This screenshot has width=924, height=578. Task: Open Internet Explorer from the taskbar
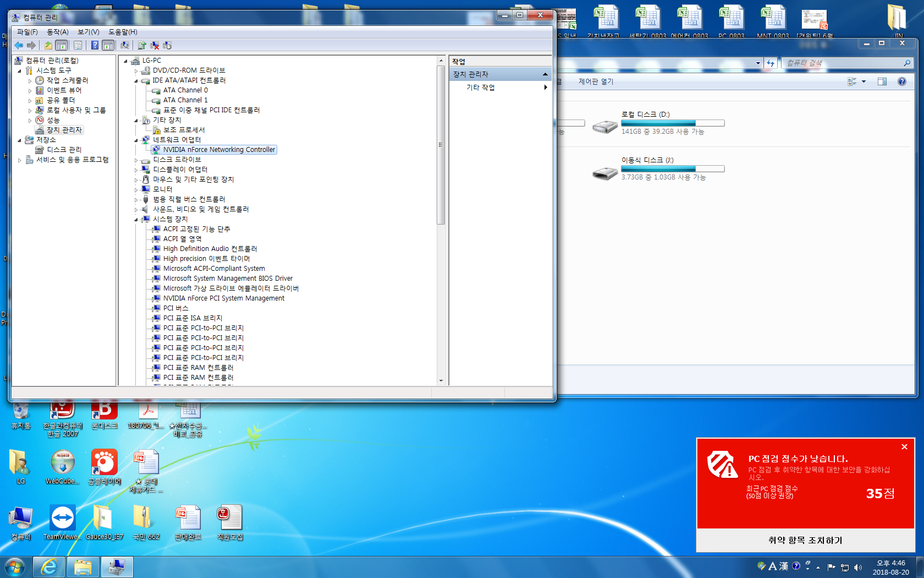[x=49, y=567]
